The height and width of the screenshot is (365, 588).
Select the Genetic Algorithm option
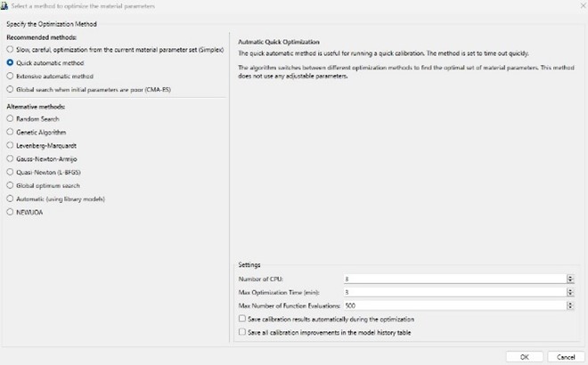(10, 132)
